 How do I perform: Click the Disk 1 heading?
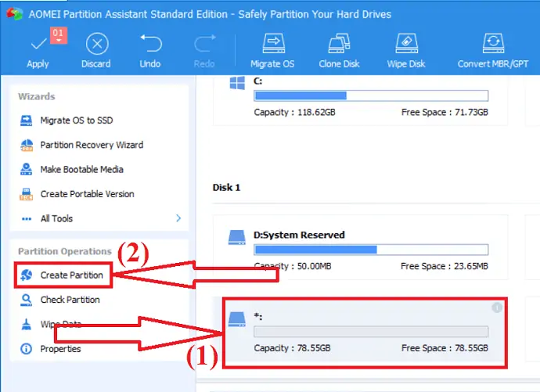coord(226,188)
